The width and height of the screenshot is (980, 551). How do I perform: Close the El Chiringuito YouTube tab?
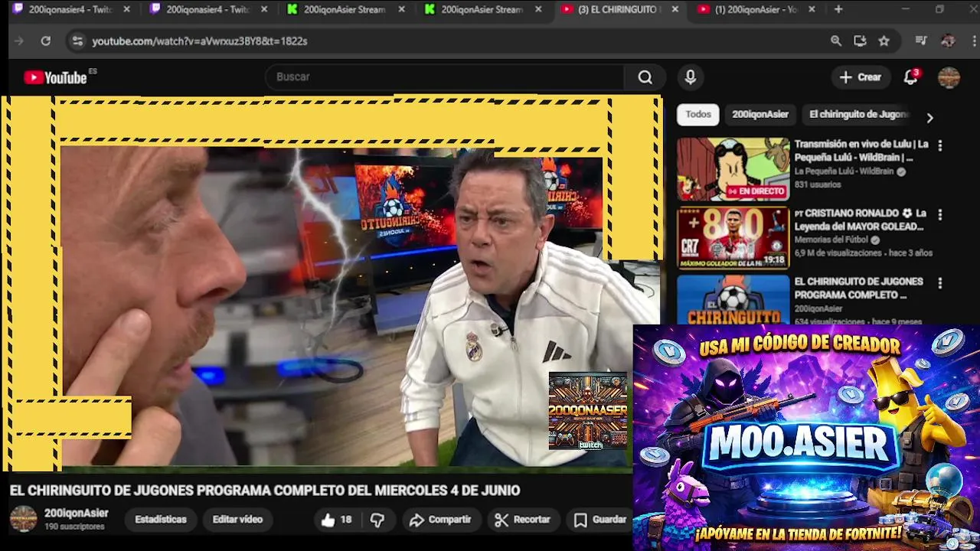(675, 9)
